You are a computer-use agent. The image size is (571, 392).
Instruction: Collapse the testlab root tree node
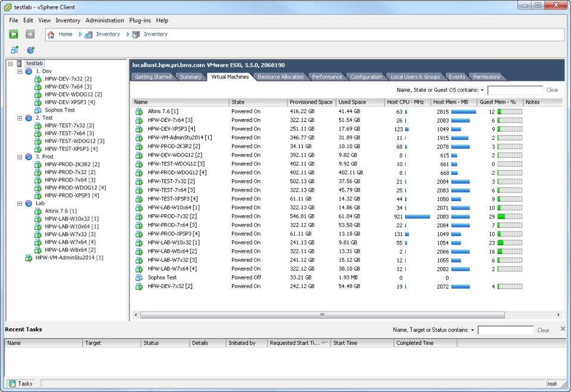click(11, 64)
